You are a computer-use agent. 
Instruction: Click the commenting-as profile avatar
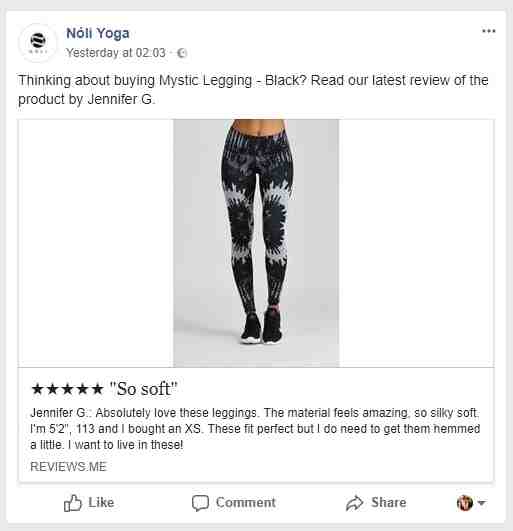(x=465, y=503)
